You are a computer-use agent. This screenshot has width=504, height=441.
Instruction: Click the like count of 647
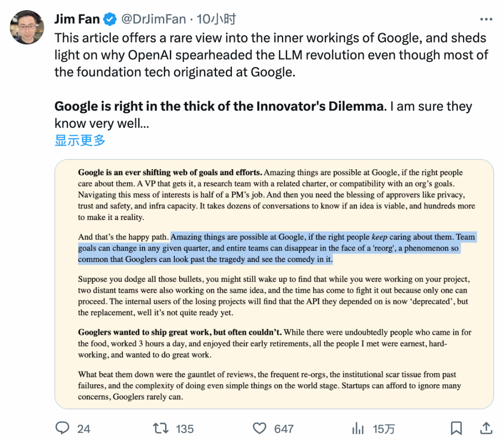[283, 428]
